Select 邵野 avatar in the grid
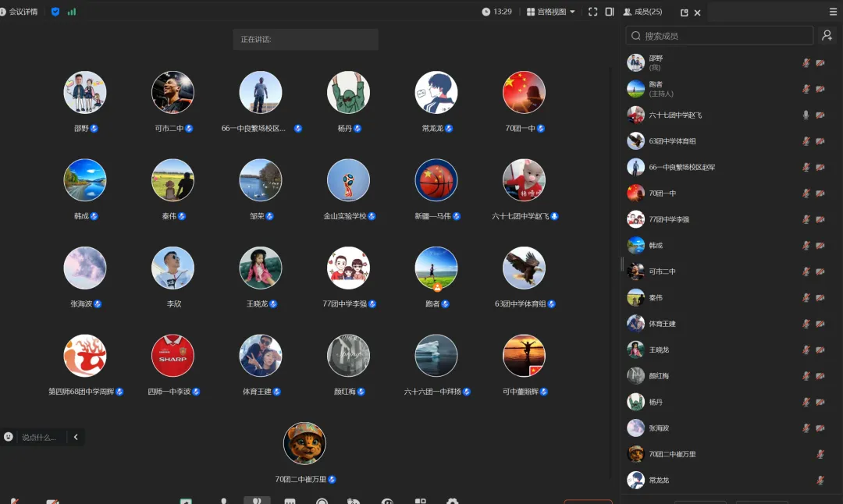This screenshot has height=504, width=843. [85, 92]
